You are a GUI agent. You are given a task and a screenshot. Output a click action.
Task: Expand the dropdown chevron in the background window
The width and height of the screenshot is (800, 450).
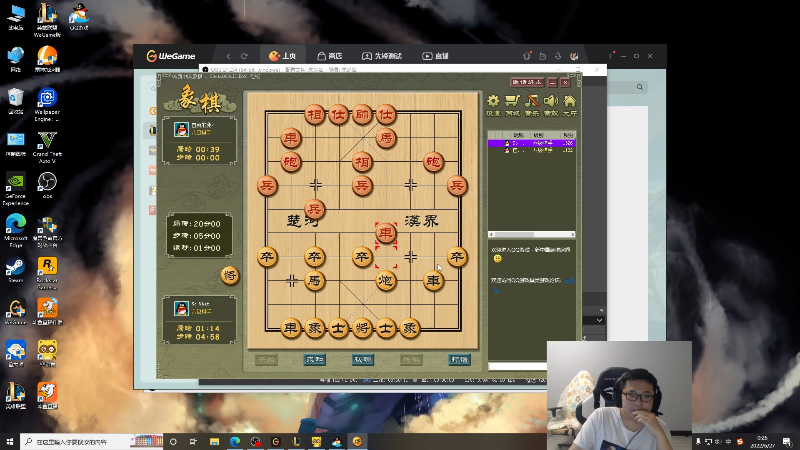pyautogui.click(x=599, y=320)
